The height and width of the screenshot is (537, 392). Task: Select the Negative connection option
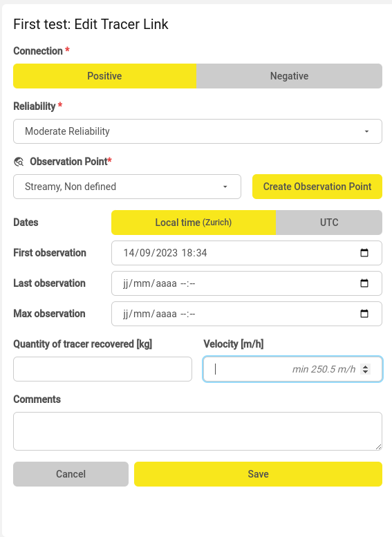coord(289,76)
